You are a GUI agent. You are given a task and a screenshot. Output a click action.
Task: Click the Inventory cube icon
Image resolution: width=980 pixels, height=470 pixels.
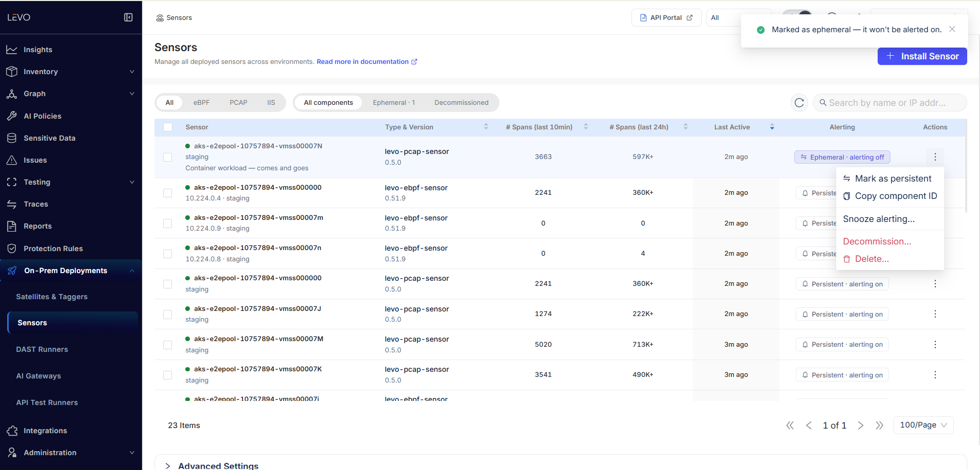(12, 72)
